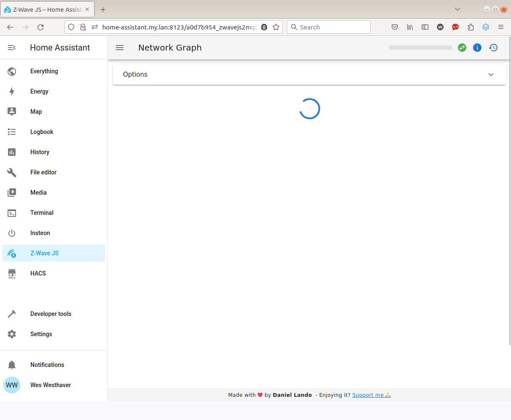
Task: Click the Network Graph title
Action: [x=170, y=48]
